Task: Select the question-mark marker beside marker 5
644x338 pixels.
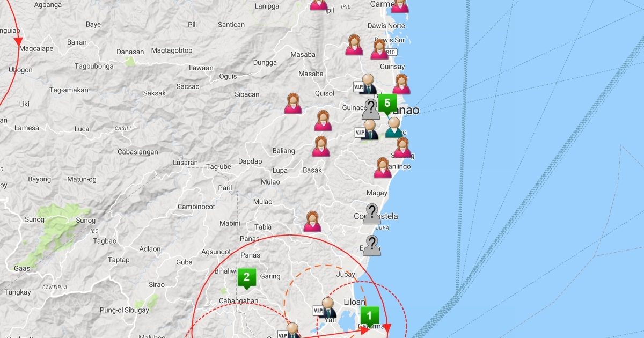Action: 371,109
